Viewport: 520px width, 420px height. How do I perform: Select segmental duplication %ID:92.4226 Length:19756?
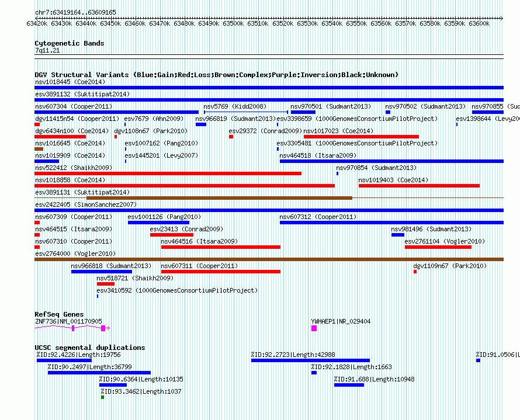pyautogui.click(x=64, y=360)
